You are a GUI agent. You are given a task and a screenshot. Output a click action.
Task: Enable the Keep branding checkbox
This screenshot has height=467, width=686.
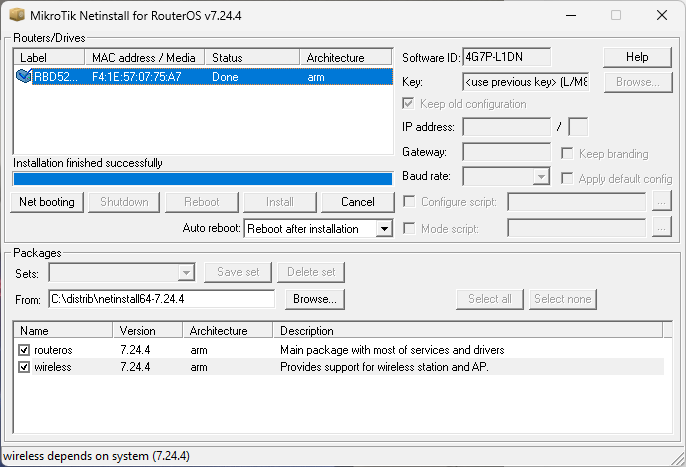567,154
